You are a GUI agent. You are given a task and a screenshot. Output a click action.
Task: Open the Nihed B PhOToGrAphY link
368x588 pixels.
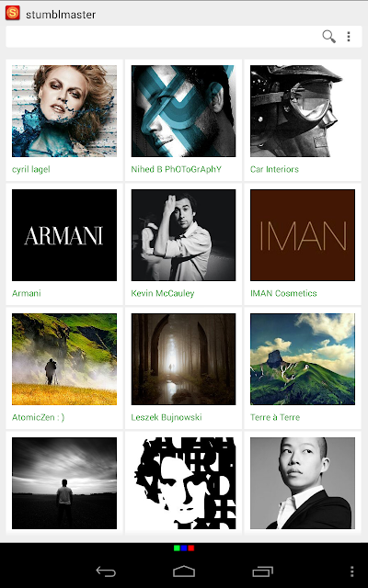pos(176,169)
